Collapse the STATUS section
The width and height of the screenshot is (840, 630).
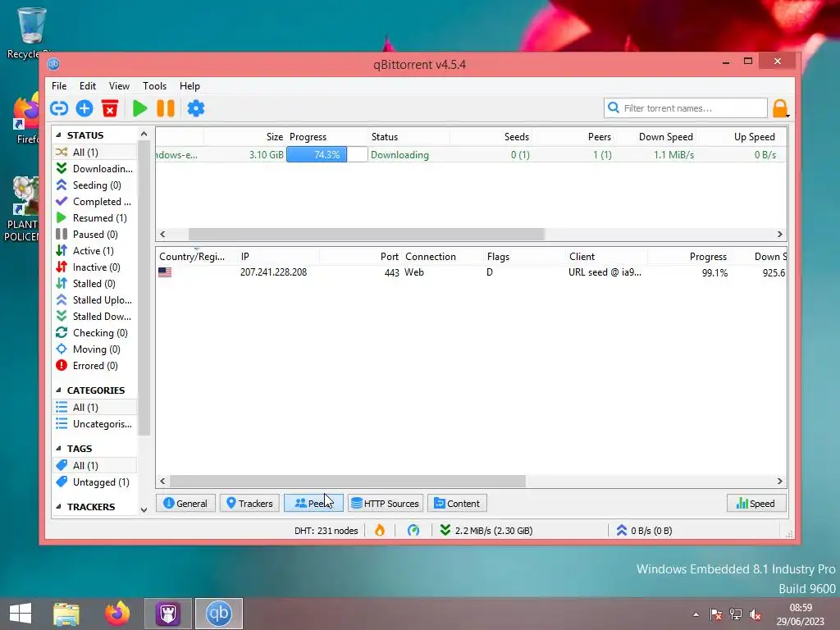click(x=58, y=135)
